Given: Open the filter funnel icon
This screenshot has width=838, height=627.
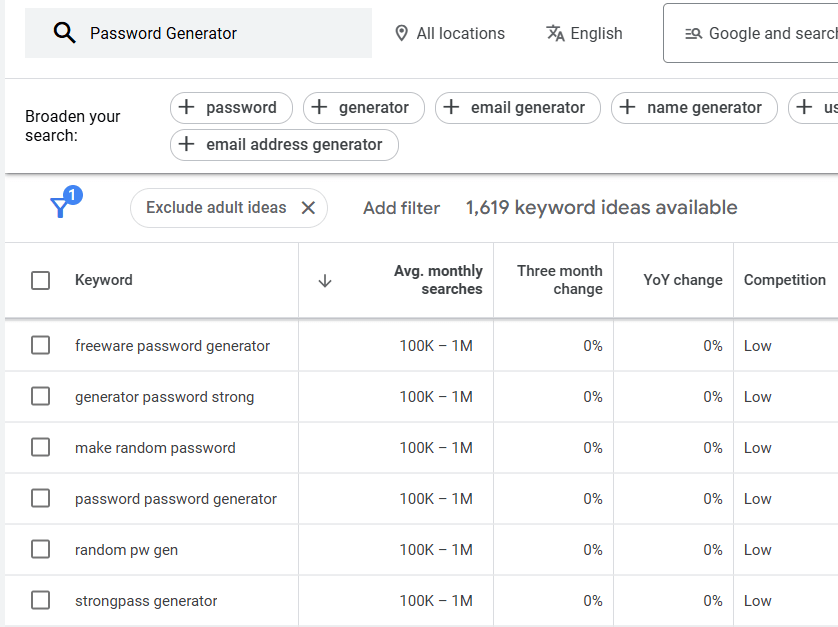Looking at the screenshot, I should pos(60,207).
